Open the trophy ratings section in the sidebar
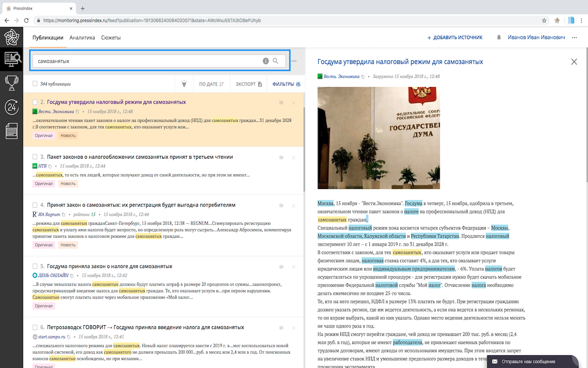The height and width of the screenshot is (368, 588). click(11, 83)
